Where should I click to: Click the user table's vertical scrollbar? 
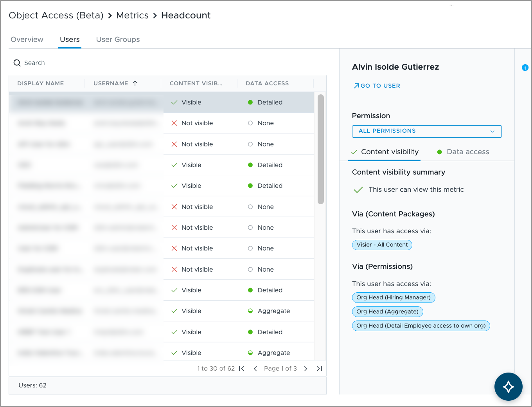pyautogui.click(x=320, y=149)
